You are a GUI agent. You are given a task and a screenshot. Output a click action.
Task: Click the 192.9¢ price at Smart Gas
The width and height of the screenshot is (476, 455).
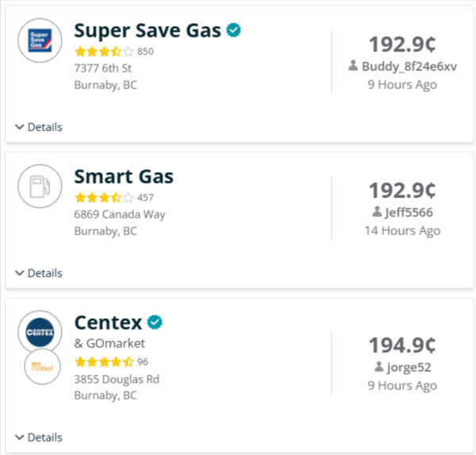pyautogui.click(x=402, y=191)
